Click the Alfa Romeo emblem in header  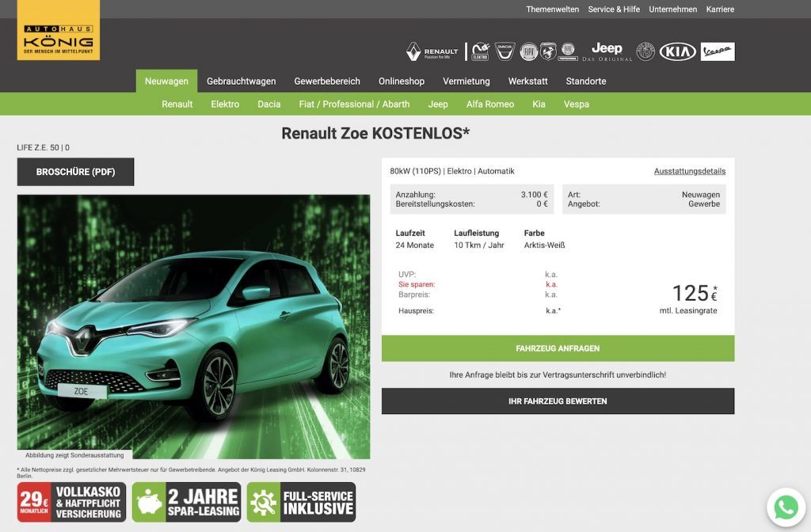coord(645,52)
